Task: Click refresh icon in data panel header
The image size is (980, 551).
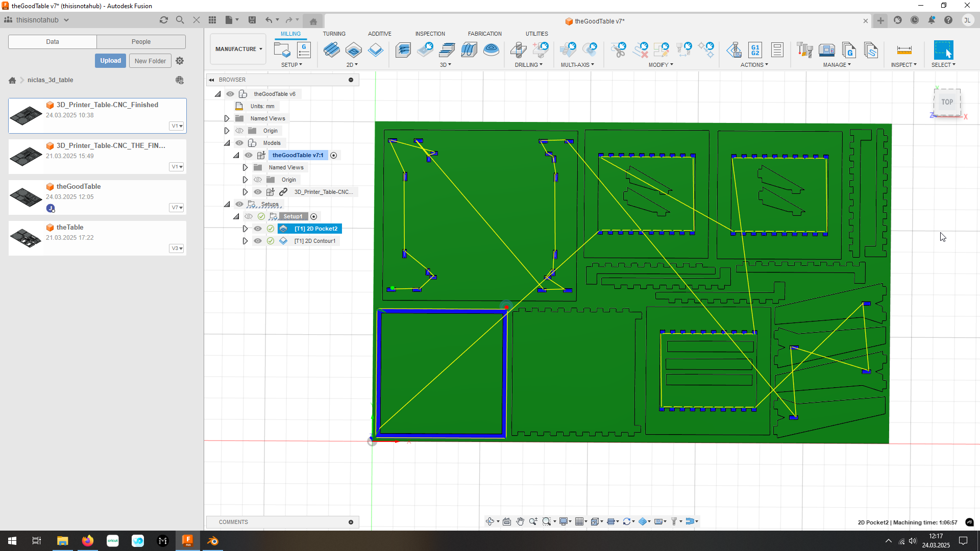Action: click(164, 20)
